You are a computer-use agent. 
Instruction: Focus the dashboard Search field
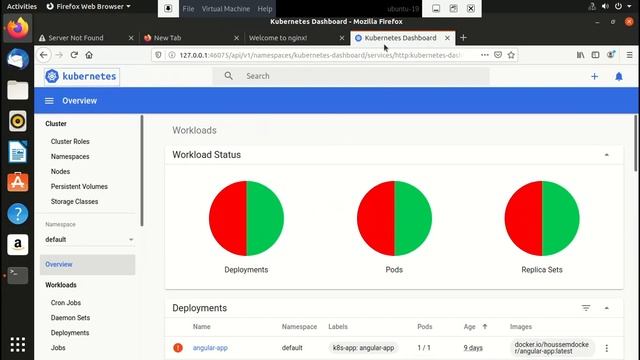[x=351, y=76]
